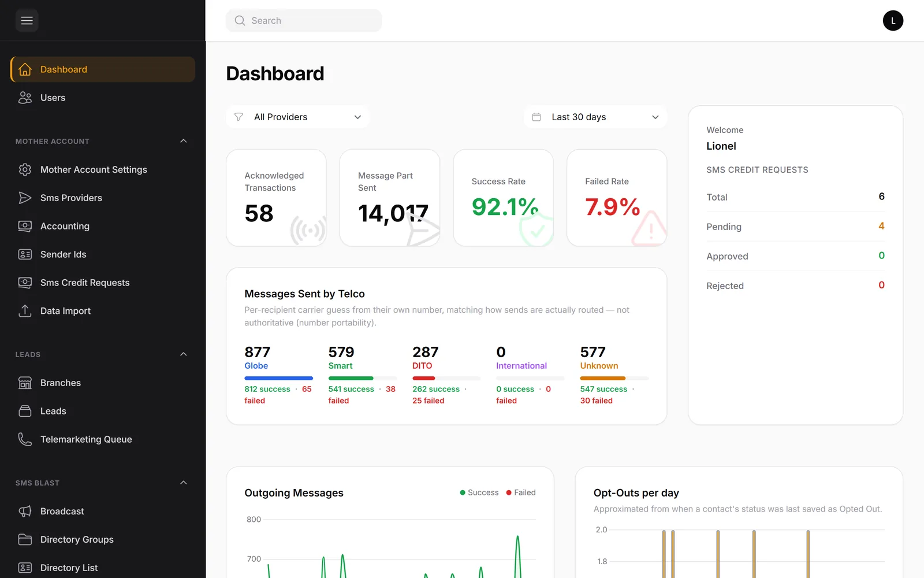The image size is (924, 578).
Task: Click the paper plane icon in Message Part Sent card
Action: coord(423,229)
